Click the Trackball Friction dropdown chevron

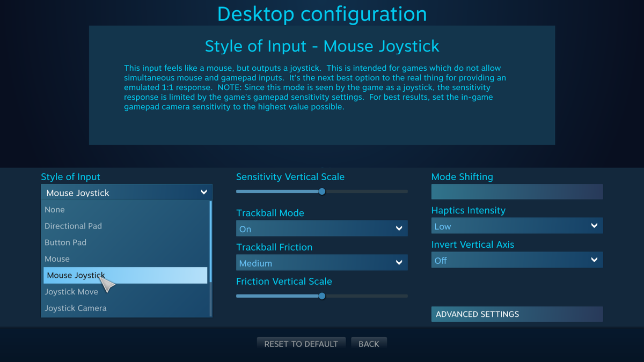[x=398, y=262]
